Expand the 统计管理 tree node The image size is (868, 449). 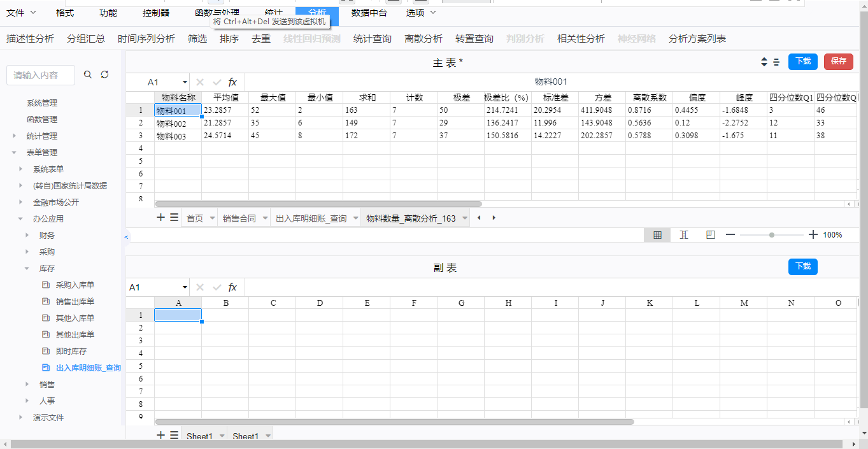click(x=14, y=136)
